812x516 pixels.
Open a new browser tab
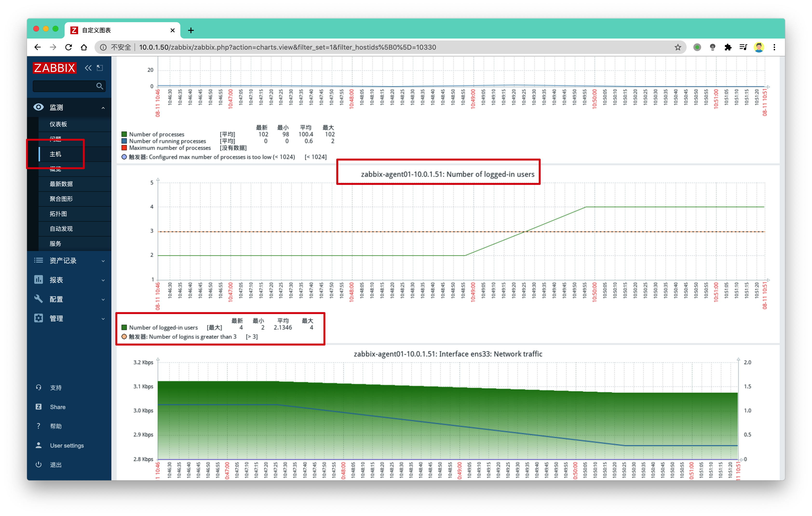coord(191,30)
